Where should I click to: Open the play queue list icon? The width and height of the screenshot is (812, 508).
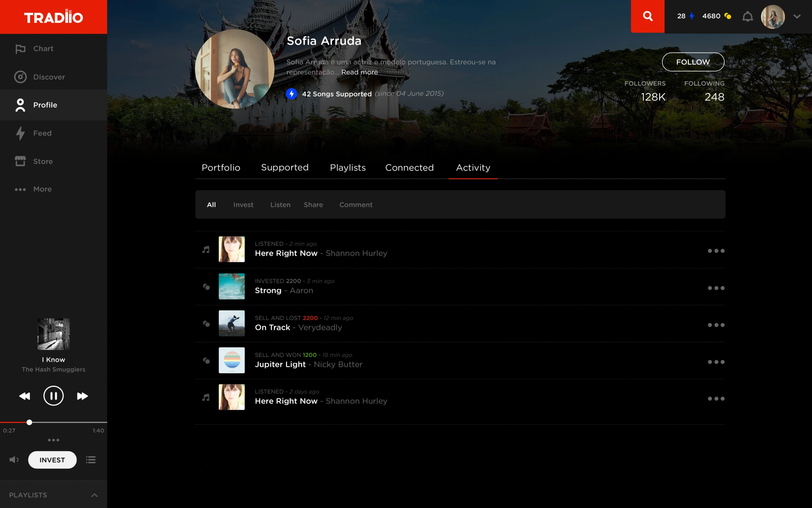[x=91, y=460]
